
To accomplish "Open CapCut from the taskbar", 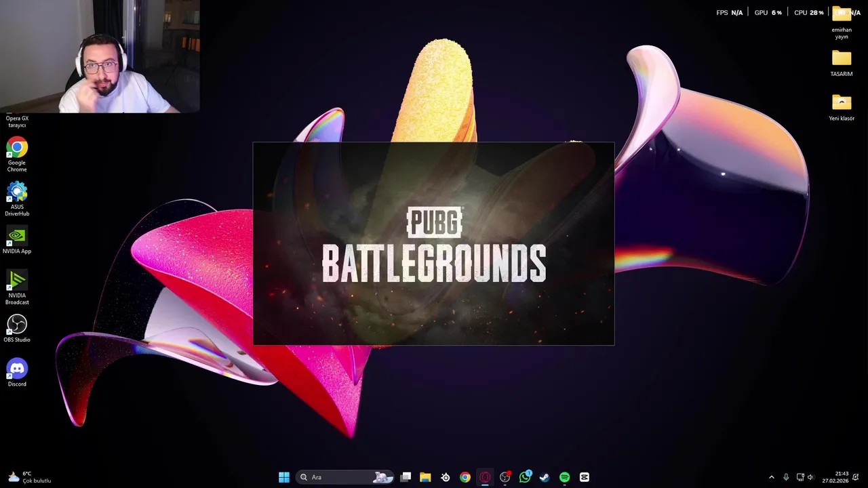I will coord(585,477).
